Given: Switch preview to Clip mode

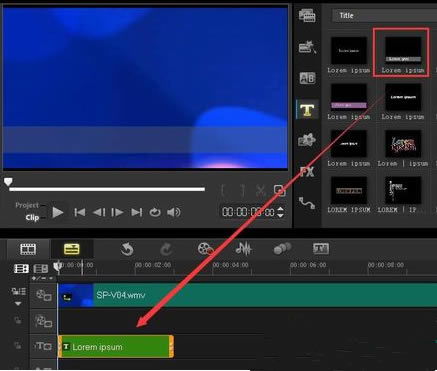Looking at the screenshot, I should [32, 217].
